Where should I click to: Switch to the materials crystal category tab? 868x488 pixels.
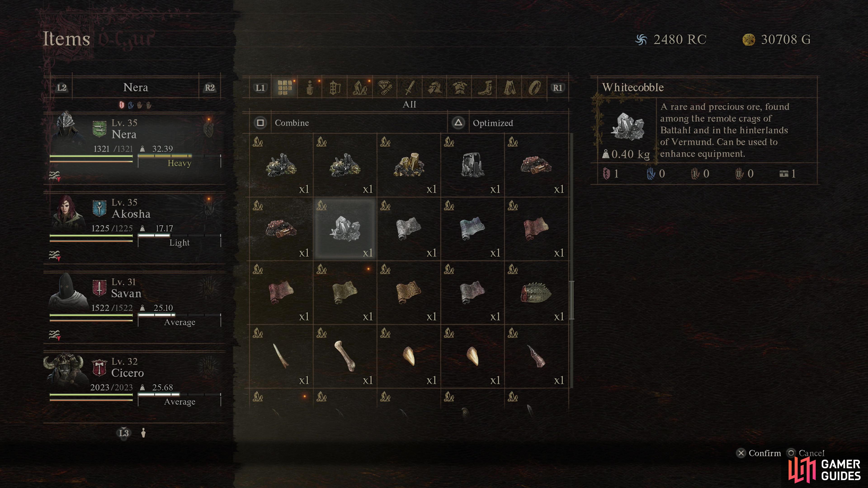point(360,88)
